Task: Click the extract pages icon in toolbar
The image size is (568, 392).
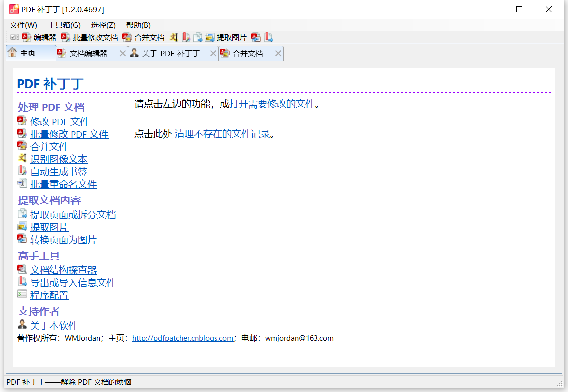Action: [198, 37]
